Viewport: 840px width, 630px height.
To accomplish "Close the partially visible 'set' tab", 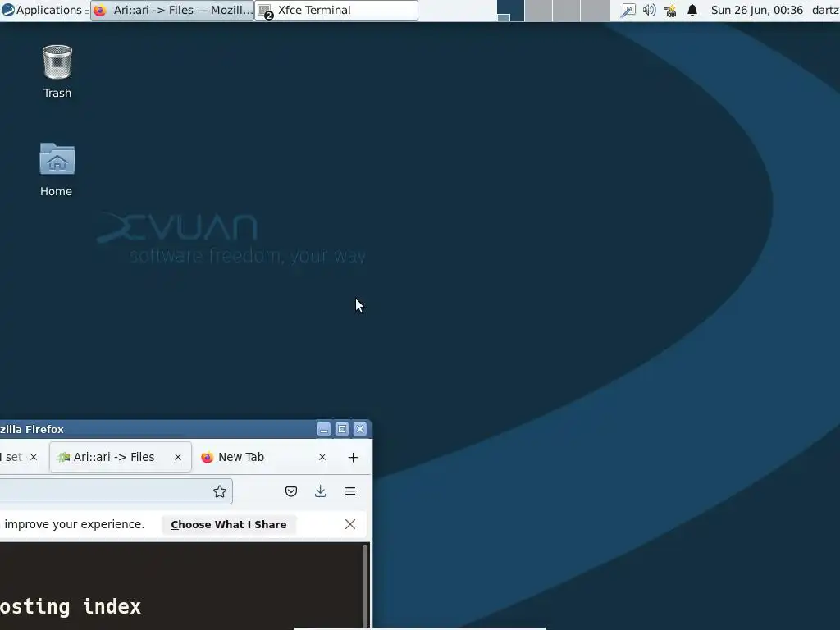I will [34, 457].
